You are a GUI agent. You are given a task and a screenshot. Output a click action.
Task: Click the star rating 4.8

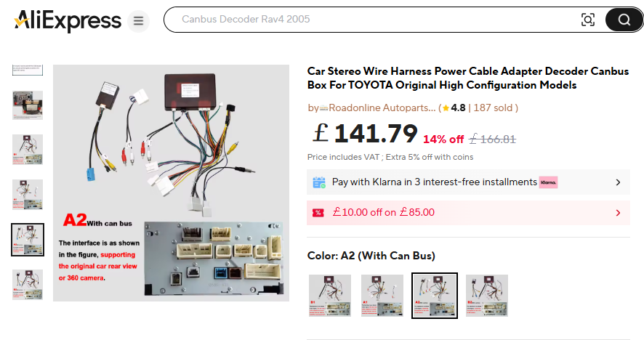[x=454, y=108]
